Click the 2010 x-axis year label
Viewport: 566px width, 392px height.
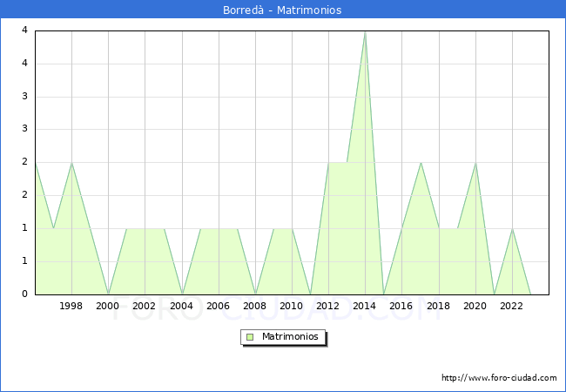click(x=292, y=306)
